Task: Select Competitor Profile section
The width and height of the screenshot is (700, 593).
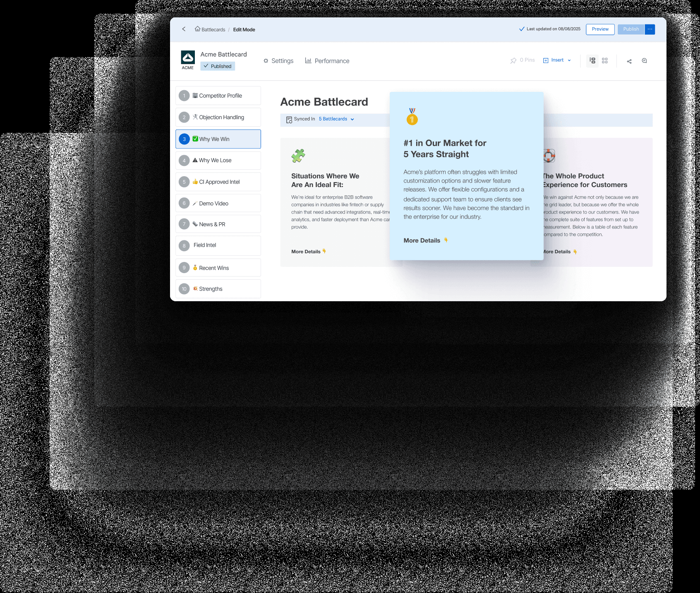Action: [x=218, y=96]
